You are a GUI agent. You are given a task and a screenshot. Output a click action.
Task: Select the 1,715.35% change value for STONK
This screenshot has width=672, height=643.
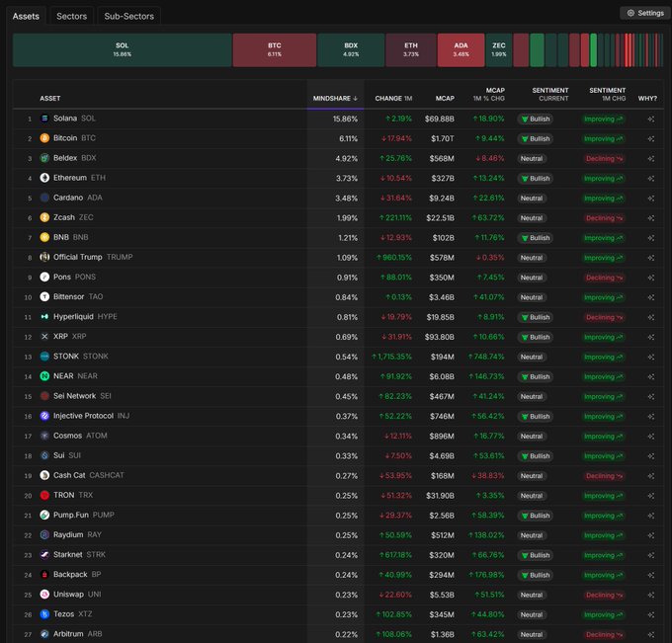[x=391, y=357]
